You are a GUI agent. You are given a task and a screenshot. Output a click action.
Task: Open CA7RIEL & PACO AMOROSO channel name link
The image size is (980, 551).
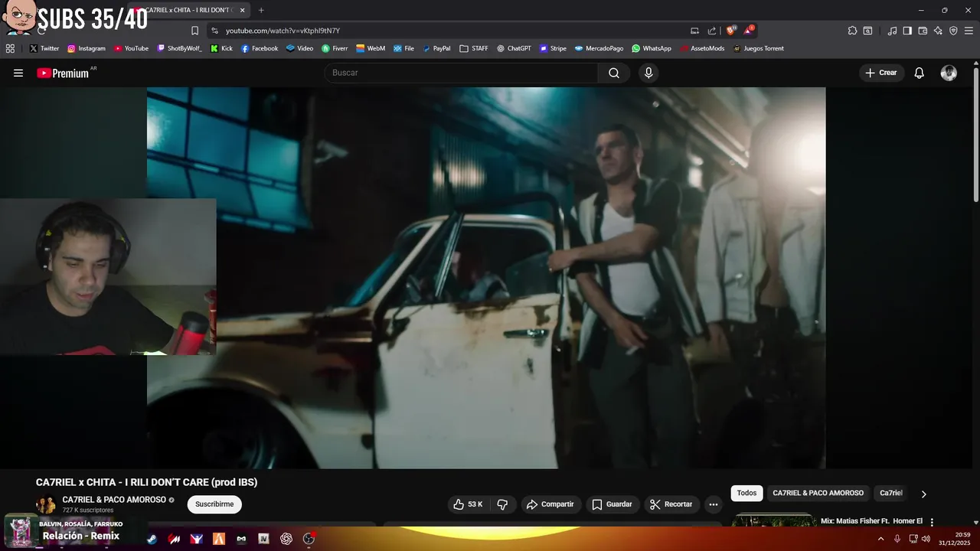click(114, 500)
